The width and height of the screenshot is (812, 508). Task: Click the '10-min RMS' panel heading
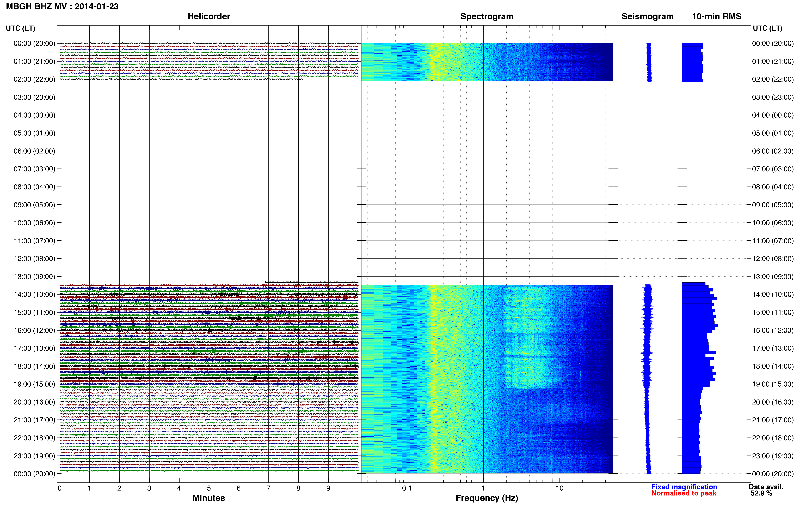click(x=716, y=16)
